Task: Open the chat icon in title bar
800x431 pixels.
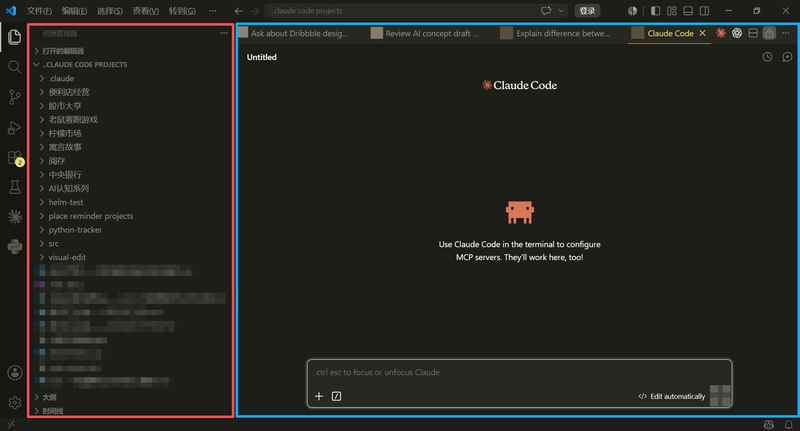Action: (x=546, y=11)
